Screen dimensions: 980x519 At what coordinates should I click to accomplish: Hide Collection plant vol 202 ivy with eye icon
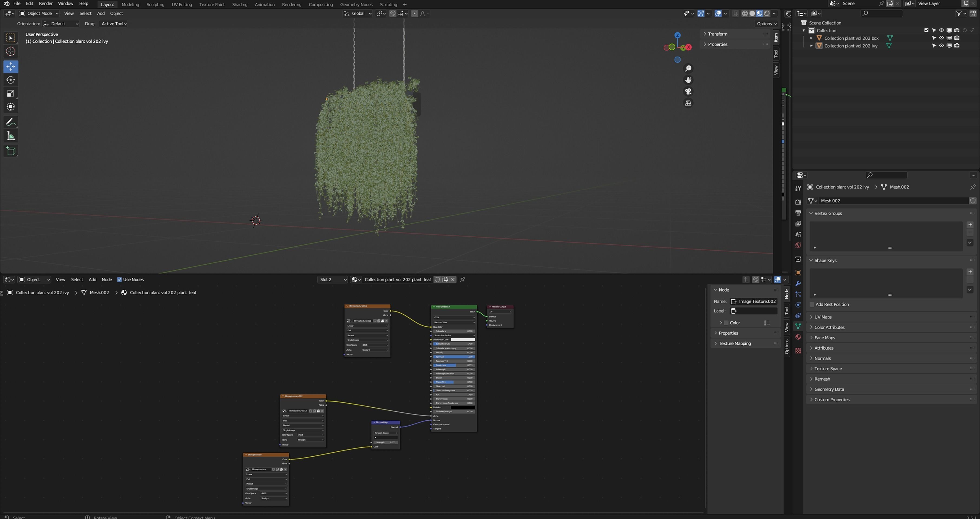942,46
